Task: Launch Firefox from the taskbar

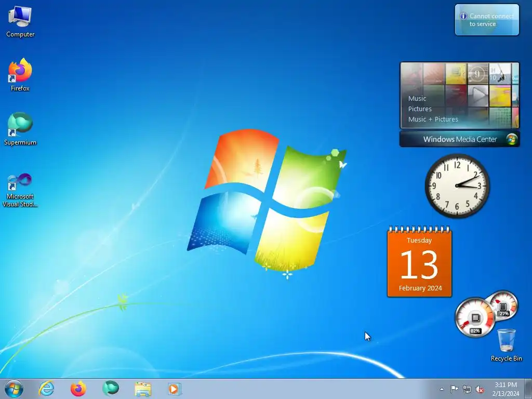Action: click(x=78, y=389)
